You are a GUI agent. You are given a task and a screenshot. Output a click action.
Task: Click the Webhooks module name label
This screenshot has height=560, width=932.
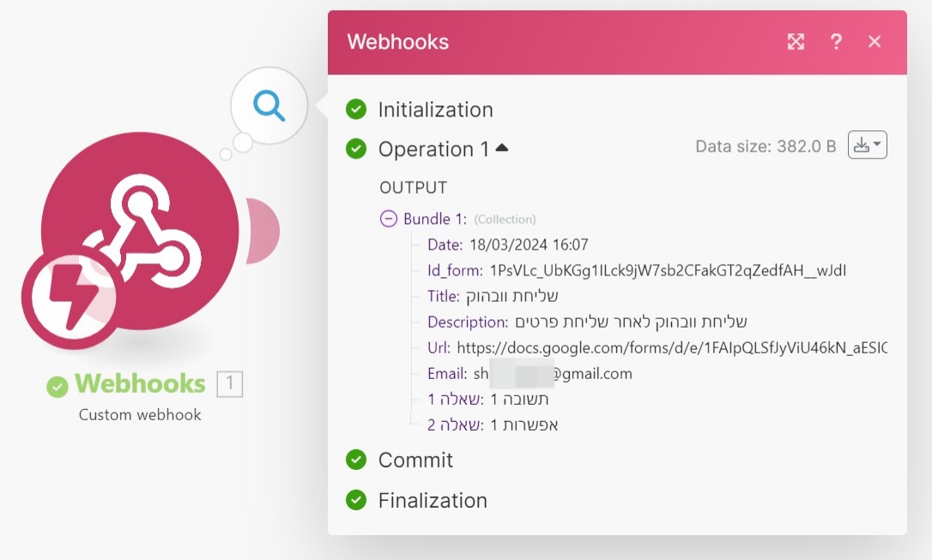tap(140, 383)
